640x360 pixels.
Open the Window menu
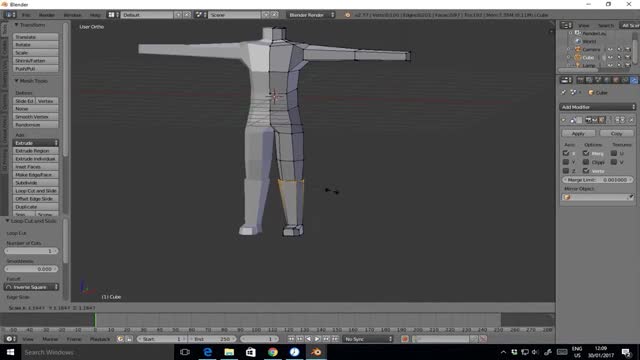point(72,15)
